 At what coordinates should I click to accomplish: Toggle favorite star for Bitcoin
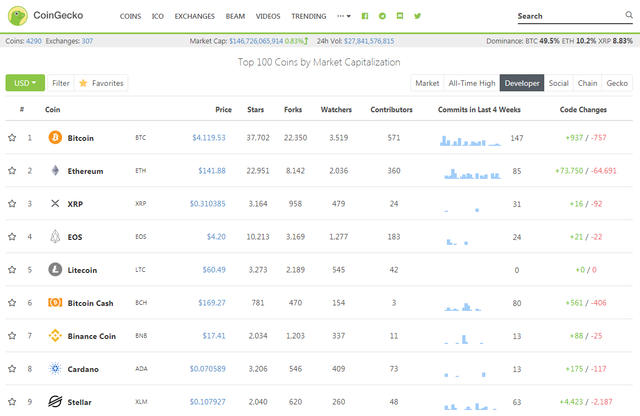coord(12,138)
